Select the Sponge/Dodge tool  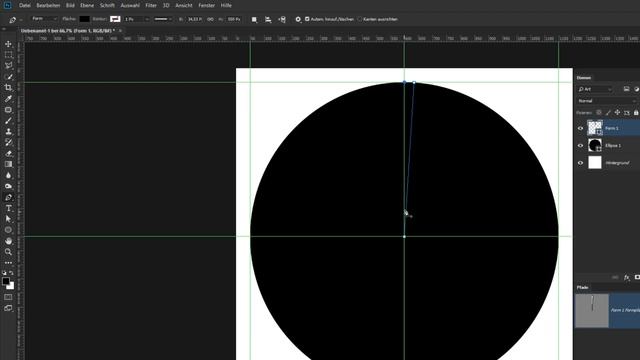[8, 186]
